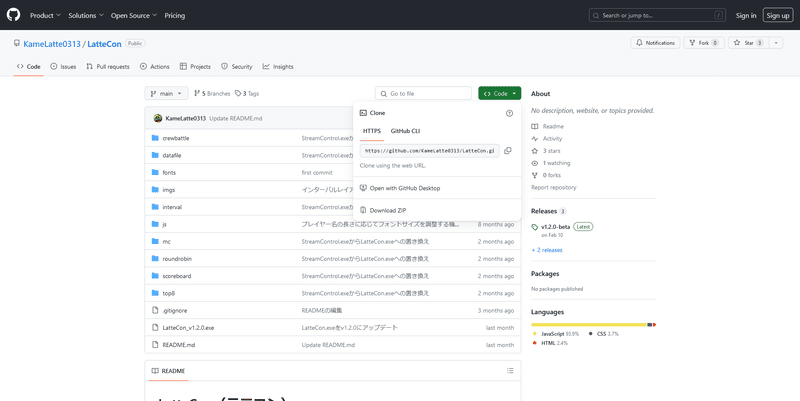Click the Sign up button
800x401 pixels.
(x=778, y=15)
